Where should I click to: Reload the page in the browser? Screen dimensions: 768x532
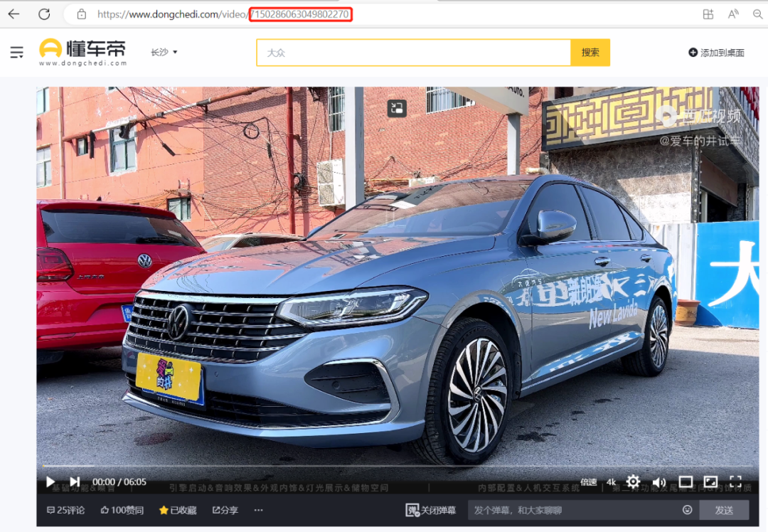(44, 14)
